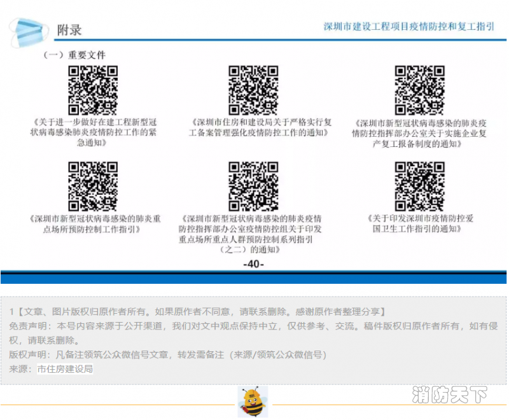The image size is (509, 420).
Task: Click QR code above 在建工程新型冠状病毒 urgent notice
Action: pos(93,90)
